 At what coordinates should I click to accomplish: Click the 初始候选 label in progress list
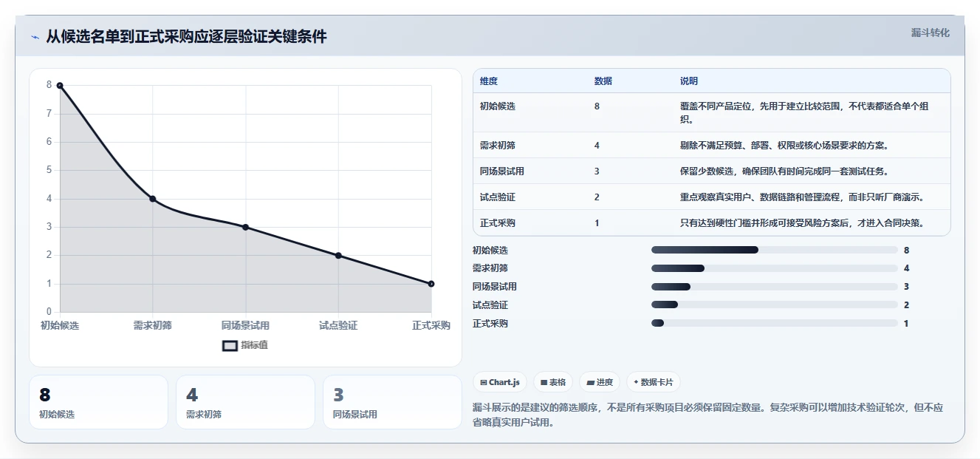(x=490, y=250)
